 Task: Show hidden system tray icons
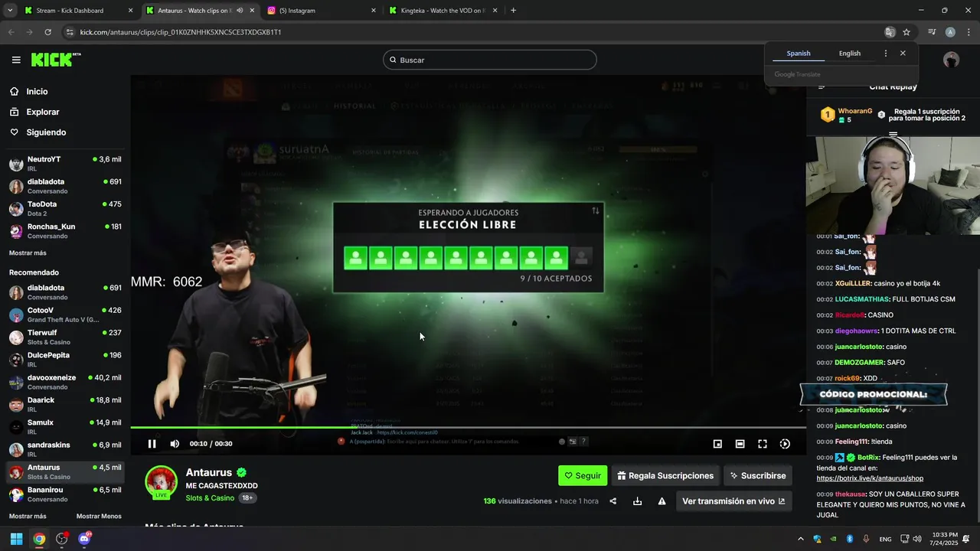tap(801, 540)
